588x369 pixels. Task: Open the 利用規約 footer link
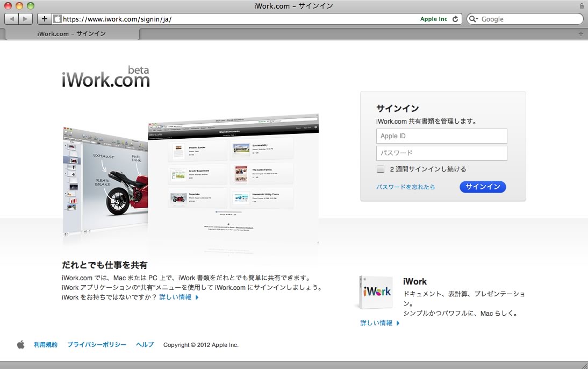(46, 345)
